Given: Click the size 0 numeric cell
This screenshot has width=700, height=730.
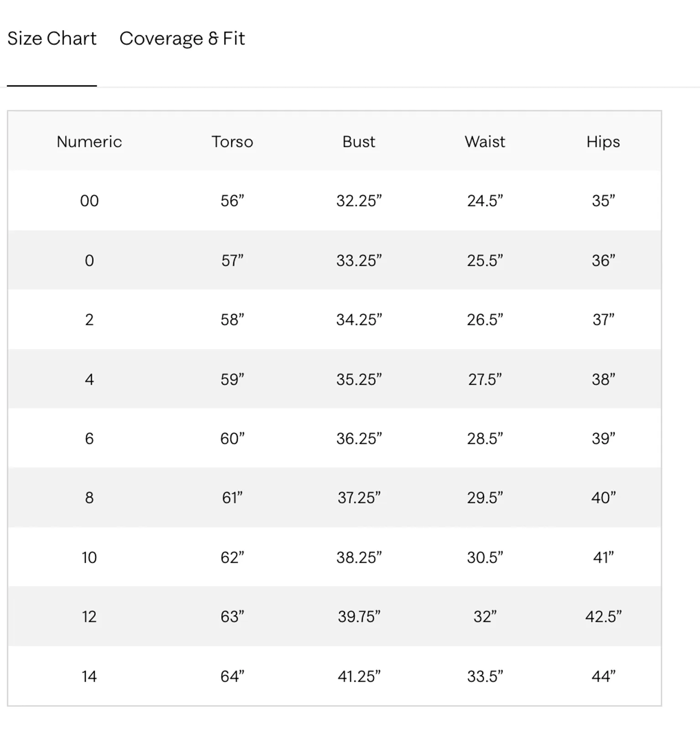Looking at the screenshot, I should coord(89,261).
